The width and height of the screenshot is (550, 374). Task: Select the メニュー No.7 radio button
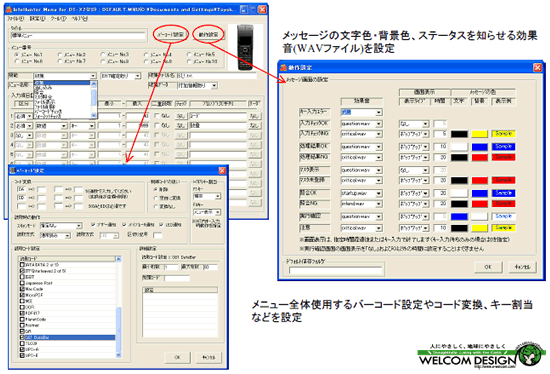[60, 61]
